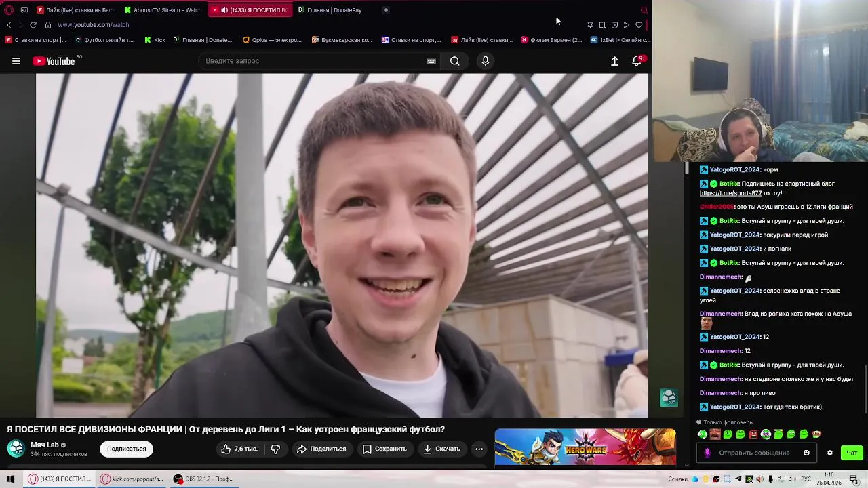Dislike the video with thumbs down
The width and height of the screenshot is (868, 488).
(275, 449)
